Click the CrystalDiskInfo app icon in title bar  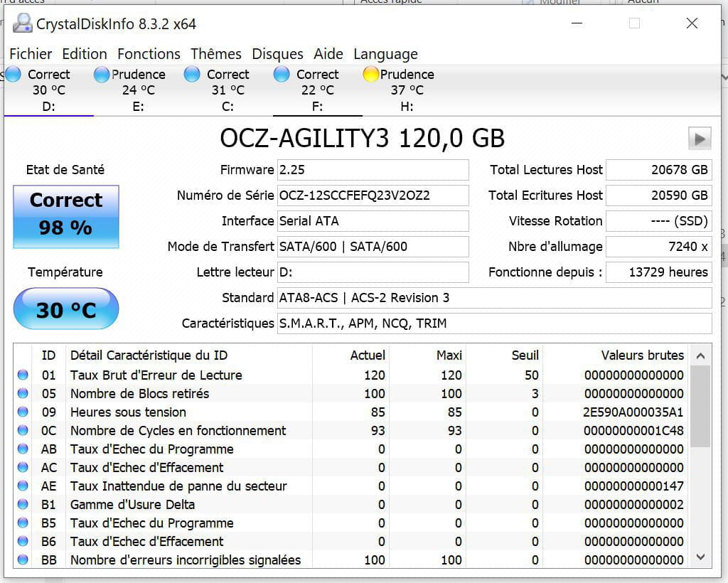tap(22, 23)
